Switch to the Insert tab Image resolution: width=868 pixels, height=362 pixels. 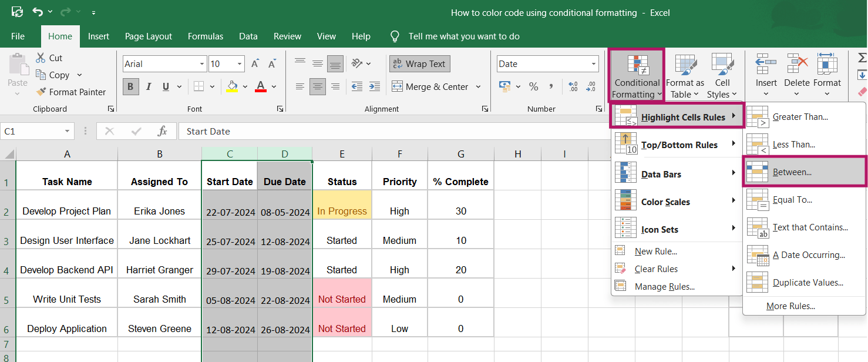(99, 36)
